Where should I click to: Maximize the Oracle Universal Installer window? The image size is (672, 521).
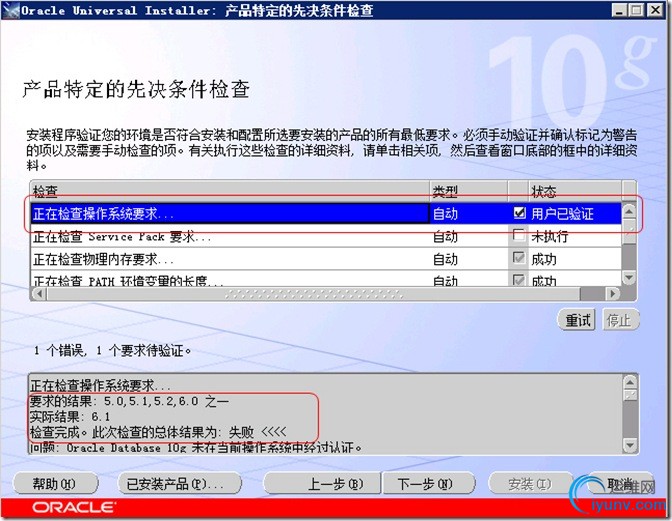(637, 10)
